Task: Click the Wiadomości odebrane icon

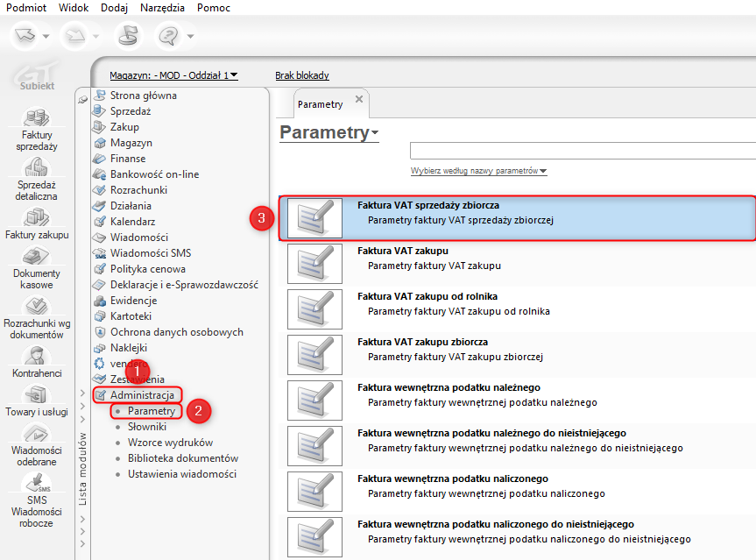Action: point(37,435)
